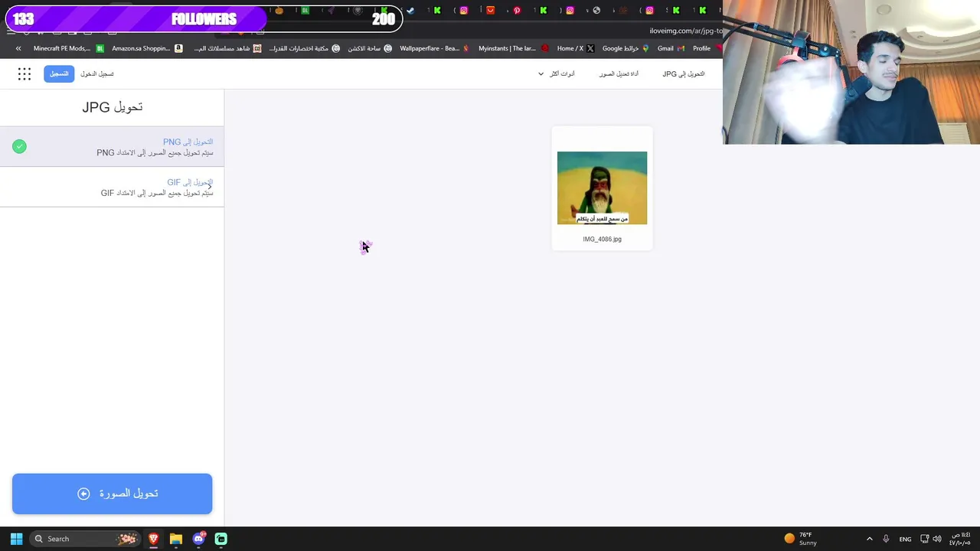The height and width of the screenshot is (551, 980).
Task: Open weather widget showing 76°F Sunny
Action: pos(801,539)
